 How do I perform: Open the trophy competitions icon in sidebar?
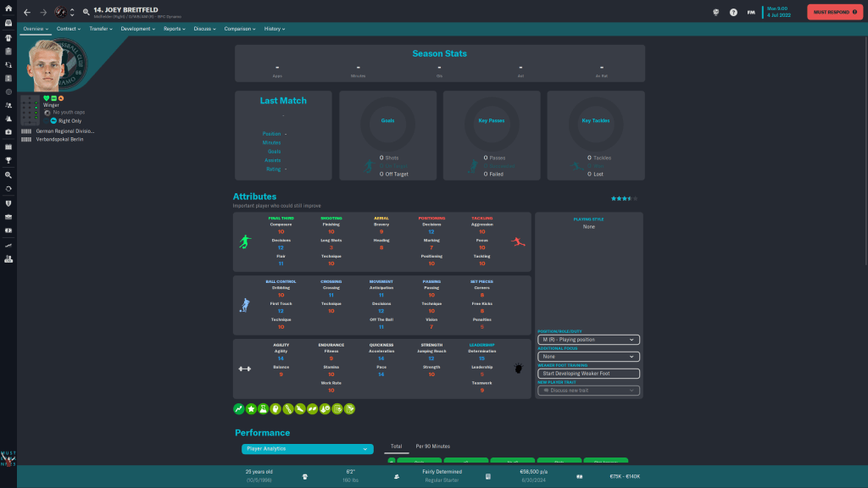point(8,159)
